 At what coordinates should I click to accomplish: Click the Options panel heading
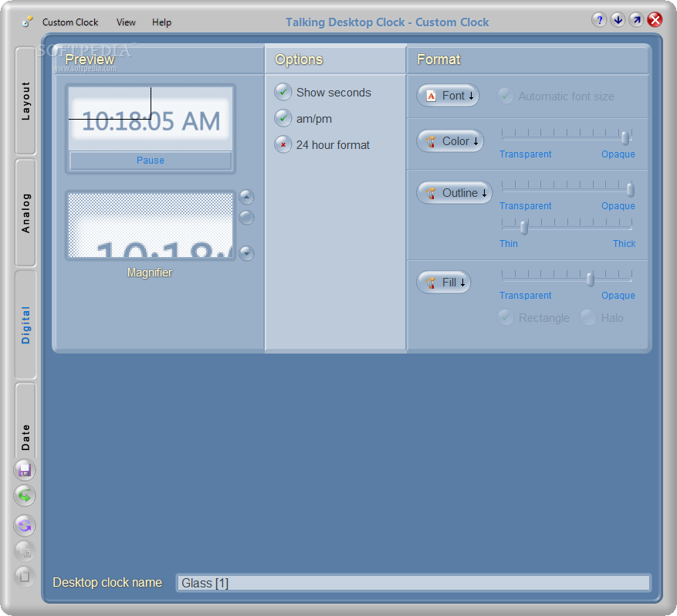(299, 59)
